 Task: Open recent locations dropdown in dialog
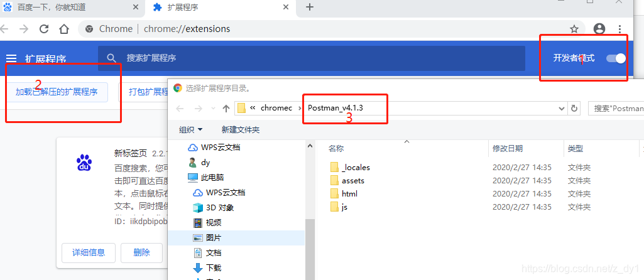click(212, 109)
